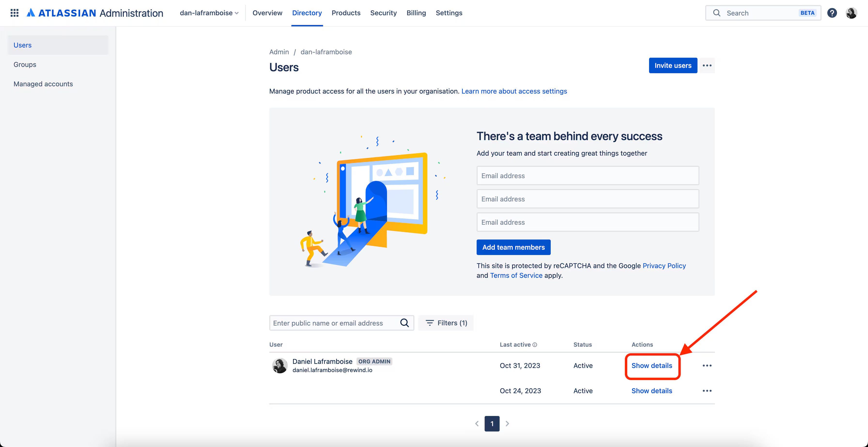The image size is (868, 447).
Task: Click the Daniel Laframboise name text
Action: tap(322, 361)
